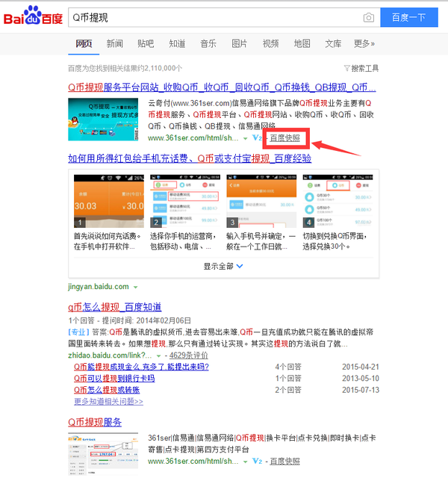The height and width of the screenshot is (484, 448).
Task: Open the first result's Q币提现 thumbnail
Action: [104, 119]
